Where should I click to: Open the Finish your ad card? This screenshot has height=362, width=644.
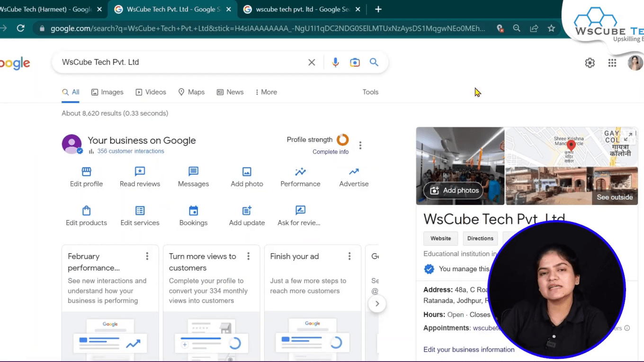[313, 303]
